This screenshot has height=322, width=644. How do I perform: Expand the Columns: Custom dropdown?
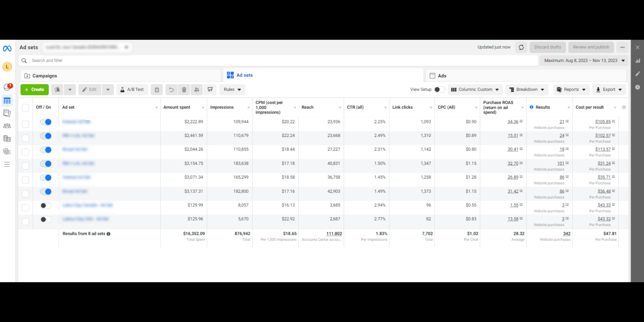[475, 89]
